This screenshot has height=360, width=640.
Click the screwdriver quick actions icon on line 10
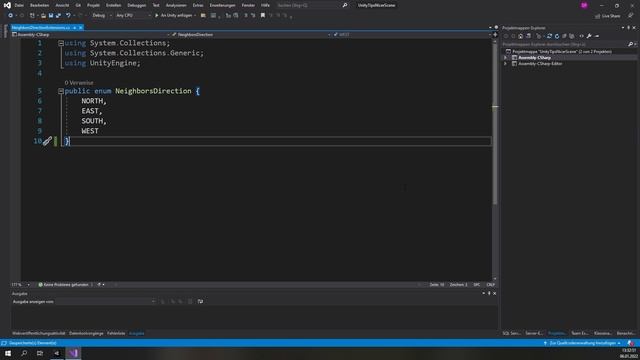click(x=47, y=141)
